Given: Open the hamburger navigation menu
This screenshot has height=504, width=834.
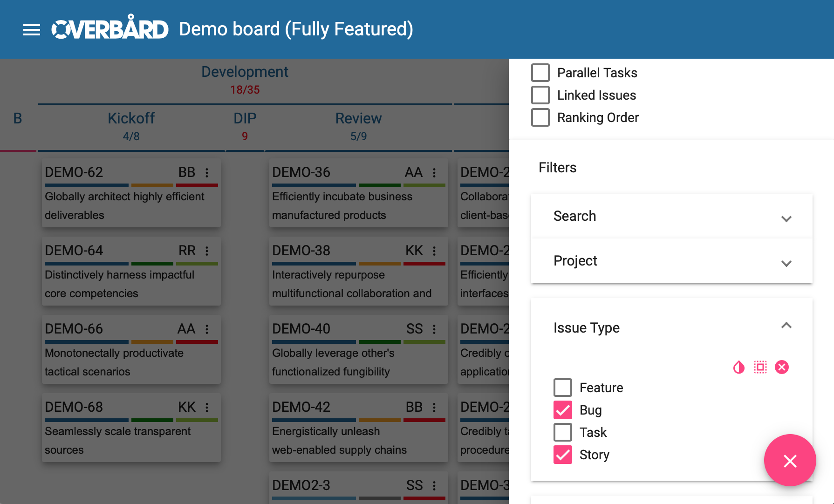Looking at the screenshot, I should 32,30.
